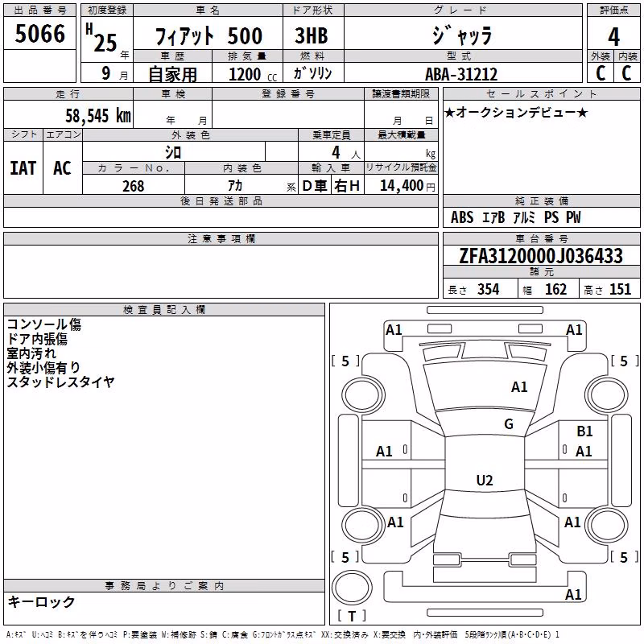Click the A1 mark on the hood
The image size is (644, 644).
pos(518,387)
